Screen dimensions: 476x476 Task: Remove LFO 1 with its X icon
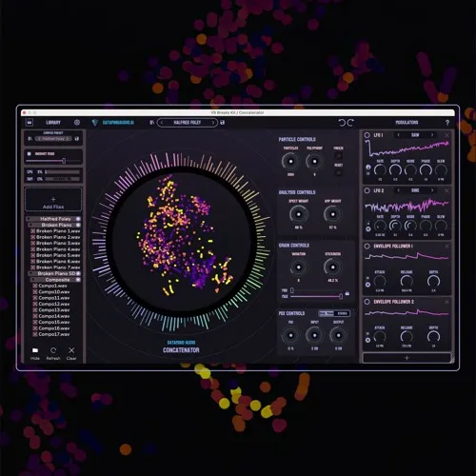point(446,135)
